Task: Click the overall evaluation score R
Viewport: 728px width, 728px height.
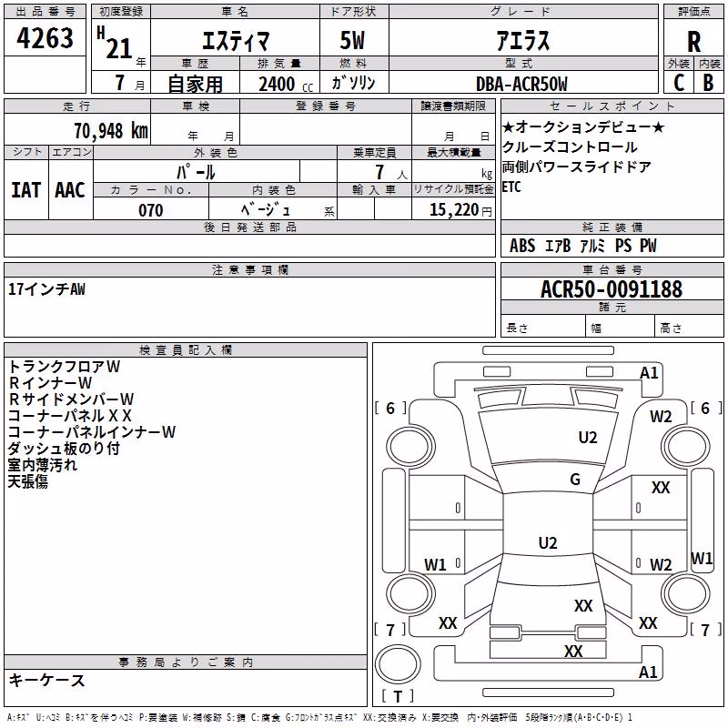Action: click(x=693, y=42)
